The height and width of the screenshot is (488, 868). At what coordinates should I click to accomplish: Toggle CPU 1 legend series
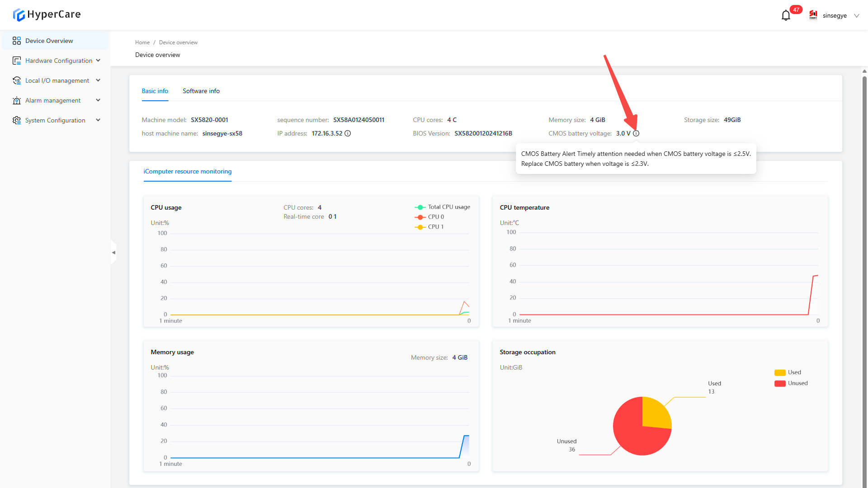click(x=429, y=227)
